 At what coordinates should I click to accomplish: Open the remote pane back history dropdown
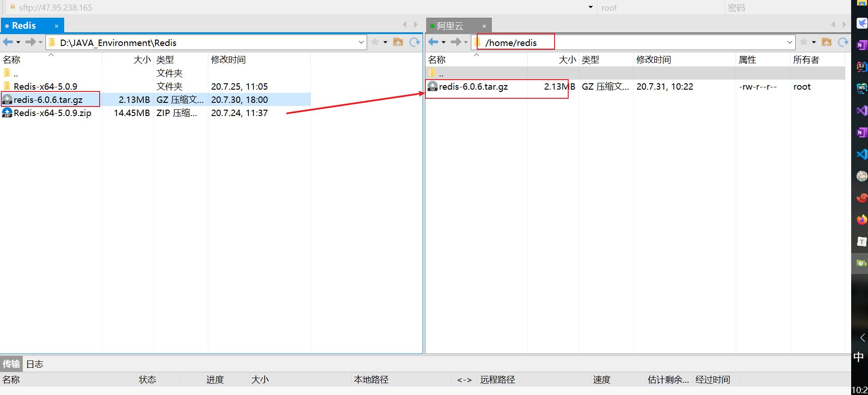click(444, 42)
